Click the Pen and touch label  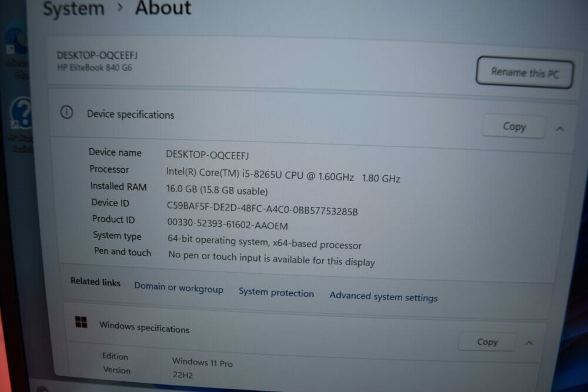123,252
